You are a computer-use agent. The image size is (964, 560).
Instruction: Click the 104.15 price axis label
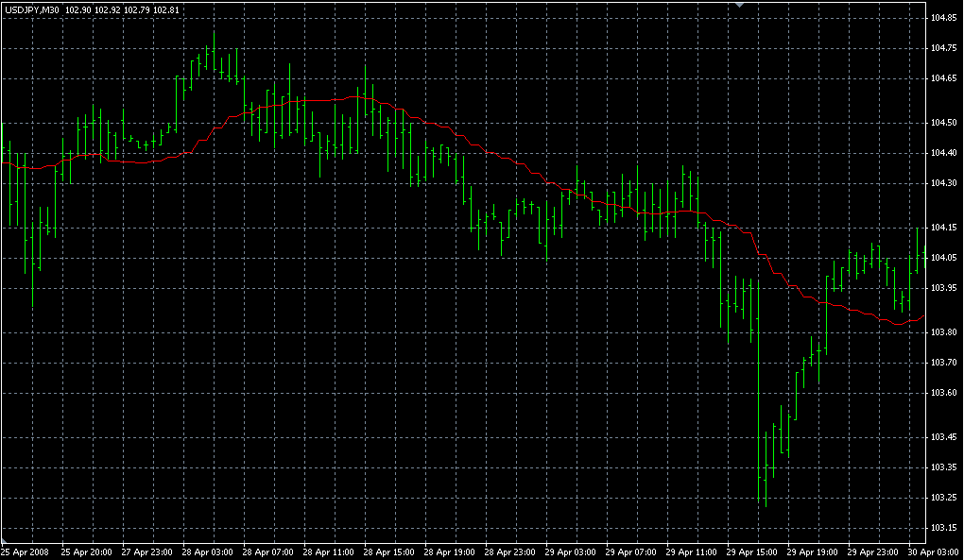[943, 228]
